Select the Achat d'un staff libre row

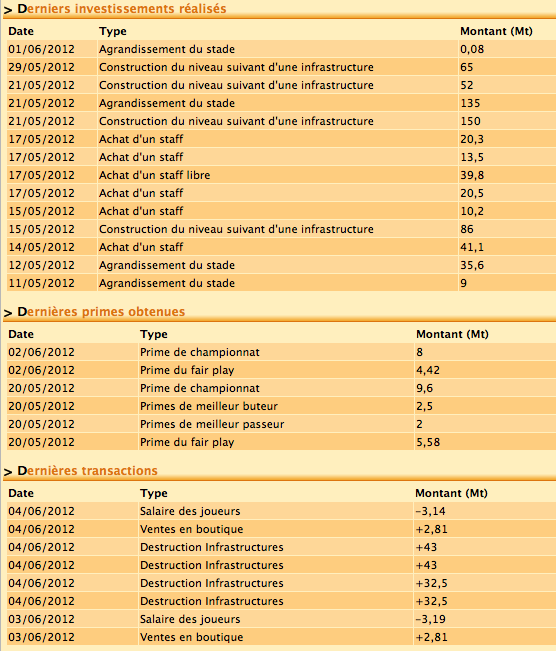coord(281,175)
